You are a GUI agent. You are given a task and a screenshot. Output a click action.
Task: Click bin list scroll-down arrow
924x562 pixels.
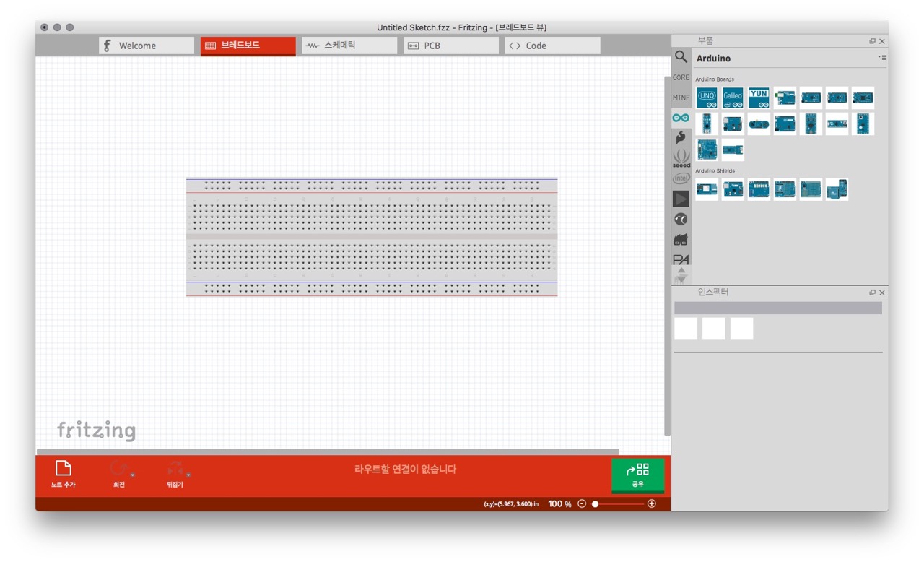pos(681,280)
